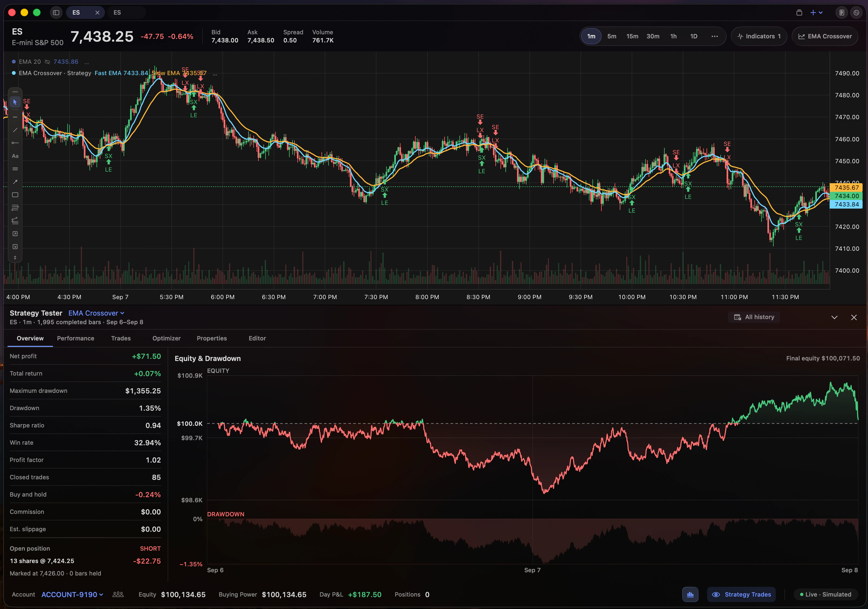Open the ACCOUNT-9190 account dropdown
Viewport: 868px width, 609px height.
pos(72,594)
